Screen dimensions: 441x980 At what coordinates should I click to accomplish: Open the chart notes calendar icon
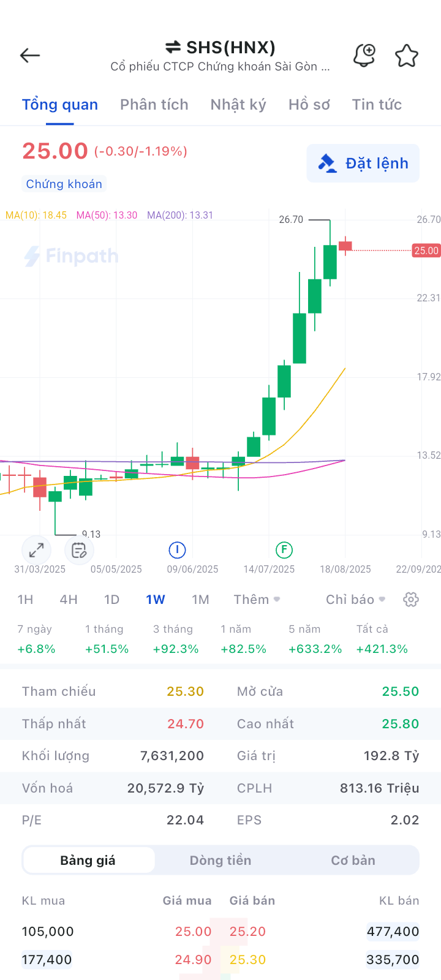pos(79,550)
